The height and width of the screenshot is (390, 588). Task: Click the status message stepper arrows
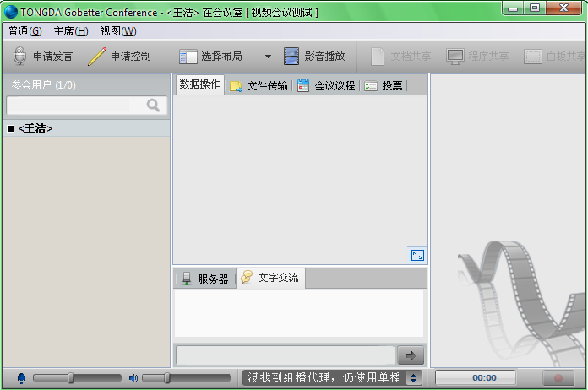[413, 378]
